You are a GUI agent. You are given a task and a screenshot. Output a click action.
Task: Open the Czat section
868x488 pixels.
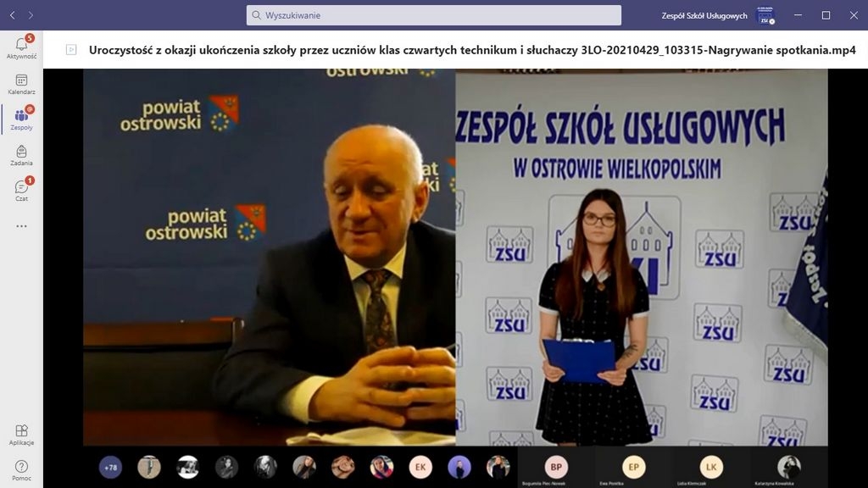tap(21, 191)
